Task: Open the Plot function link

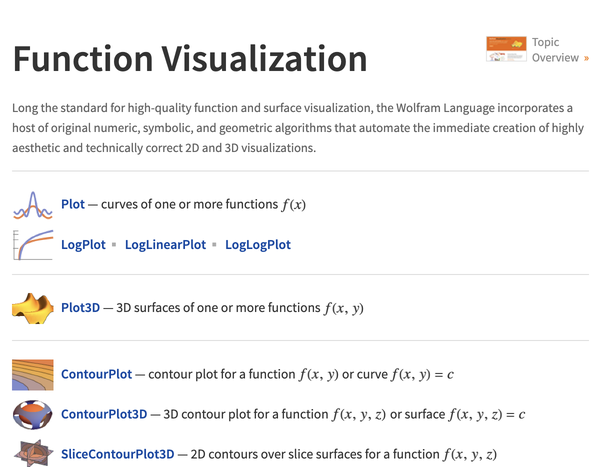Action: (x=73, y=205)
